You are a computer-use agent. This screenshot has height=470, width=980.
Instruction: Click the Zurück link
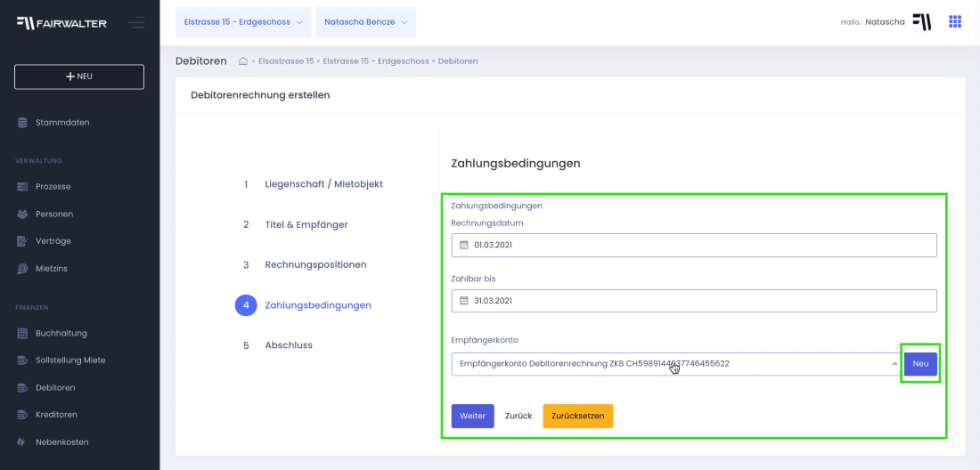click(x=519, y=417)
